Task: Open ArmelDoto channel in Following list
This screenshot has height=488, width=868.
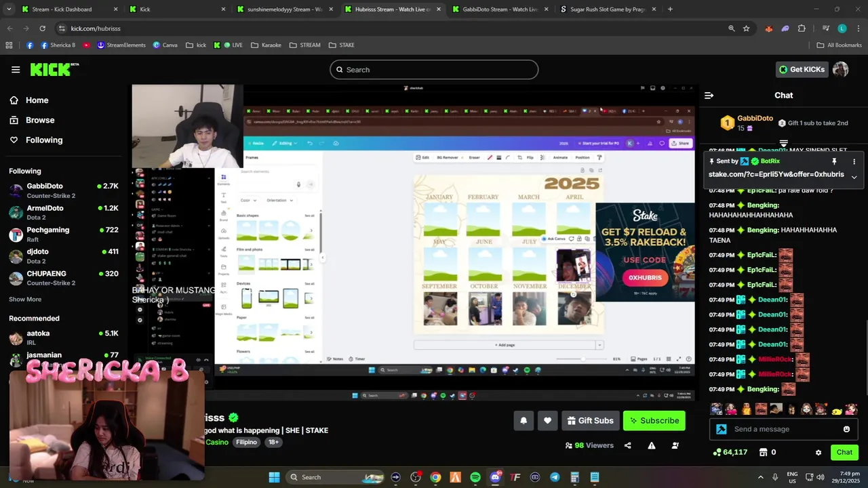Action: 64,213
